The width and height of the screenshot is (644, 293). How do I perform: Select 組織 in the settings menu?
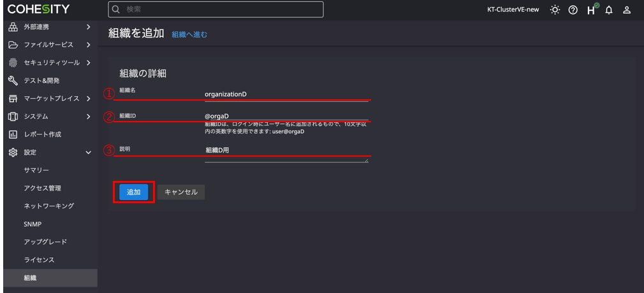click(x=50, y=278)
